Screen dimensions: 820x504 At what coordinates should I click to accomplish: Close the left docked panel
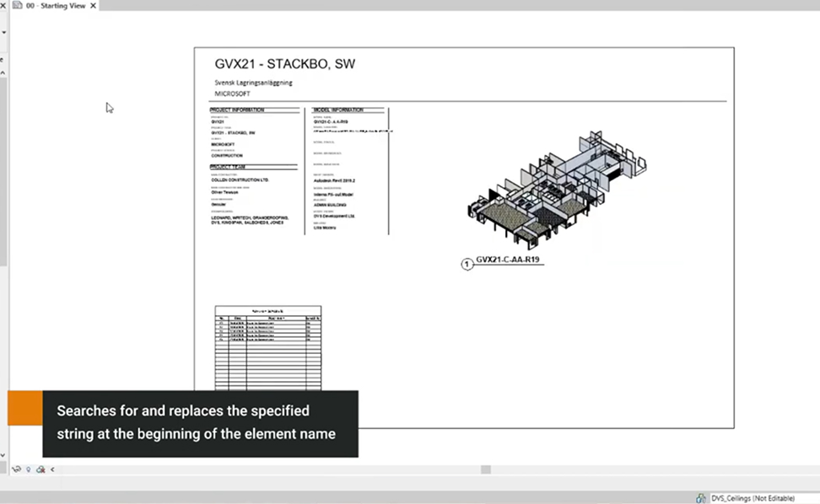pyautogui.click(x=3, y=5)
